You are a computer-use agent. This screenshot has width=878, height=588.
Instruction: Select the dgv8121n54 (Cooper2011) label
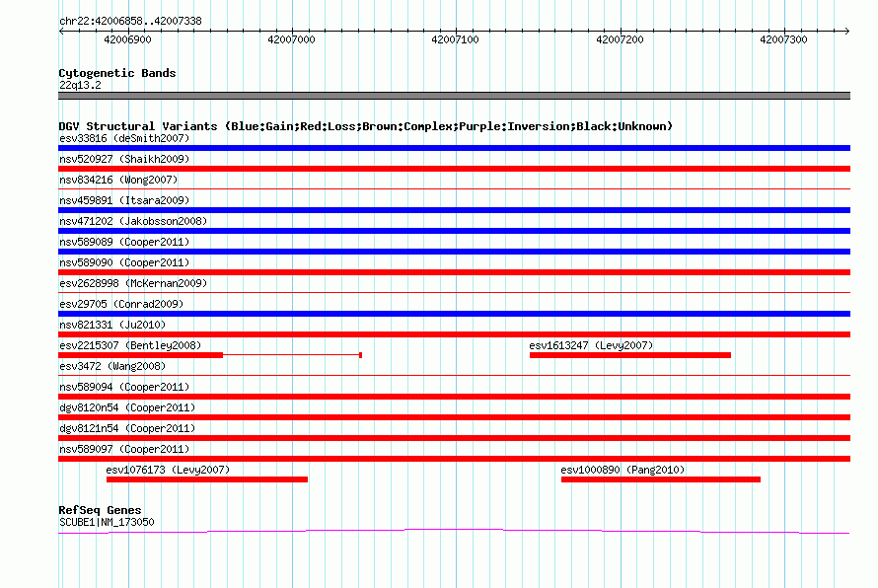click(x=127, y=428)
